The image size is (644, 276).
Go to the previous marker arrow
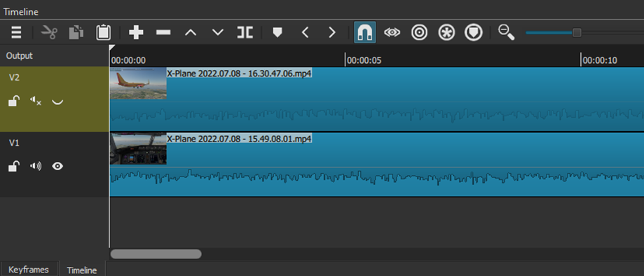point(305,32)
